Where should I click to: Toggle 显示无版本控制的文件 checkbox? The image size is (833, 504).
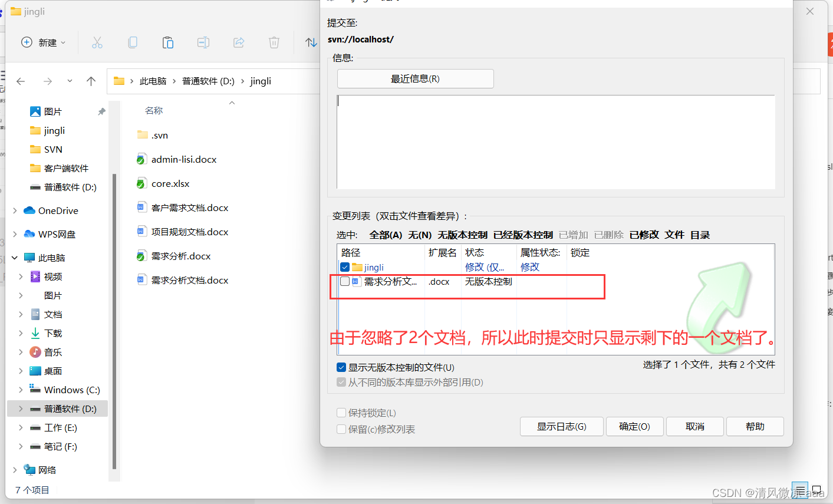click(341, 367)
